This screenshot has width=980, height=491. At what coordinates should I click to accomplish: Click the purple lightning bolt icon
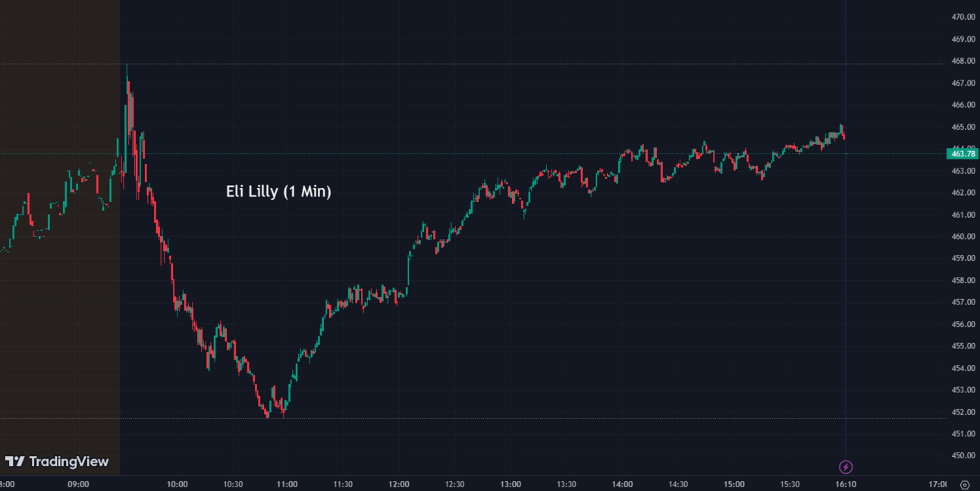(847, 467)
